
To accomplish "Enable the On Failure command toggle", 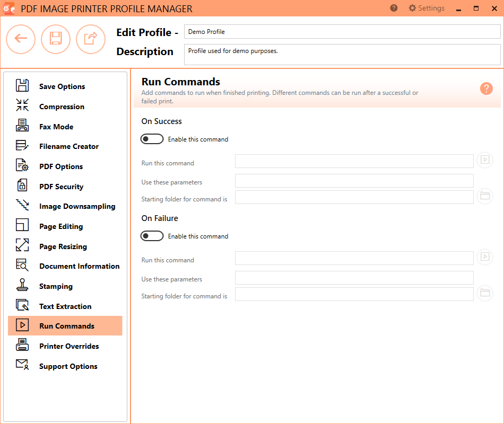I will [152, 236].
